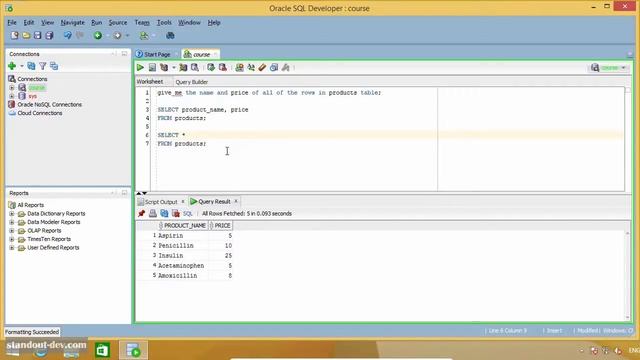Click the Refresh icon in Query Result toolbar
Screen dimensions: 640x360
(164, 213)
